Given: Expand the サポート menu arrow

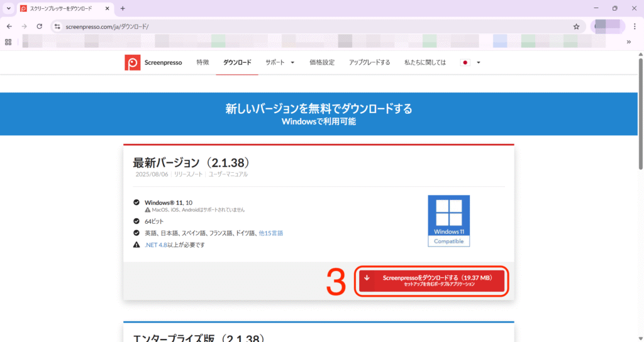Looking at the screenshot, I should pos(292,63).
